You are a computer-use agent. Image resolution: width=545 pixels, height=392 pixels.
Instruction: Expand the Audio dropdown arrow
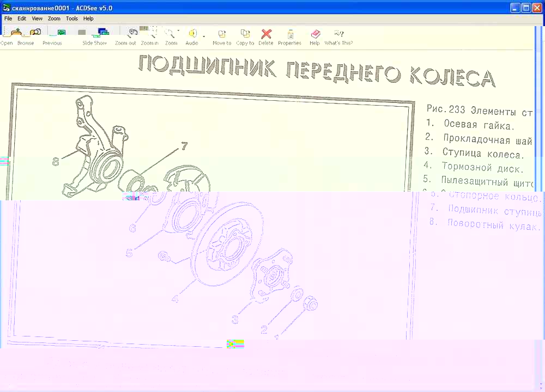204,36
